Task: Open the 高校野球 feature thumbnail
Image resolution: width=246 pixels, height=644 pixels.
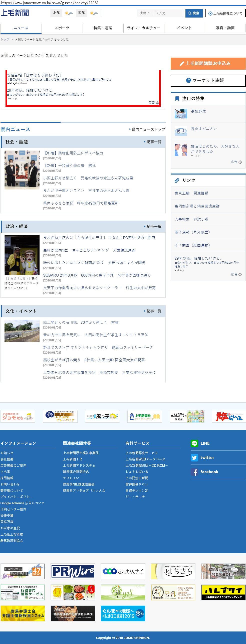Action: [x=181, y=113]
